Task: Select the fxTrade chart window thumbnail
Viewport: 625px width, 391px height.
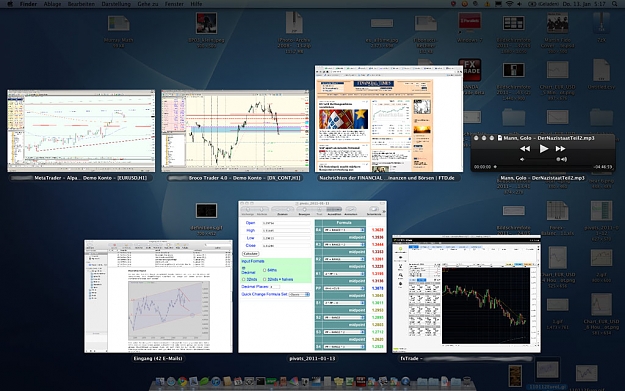Action: (466, 294)
